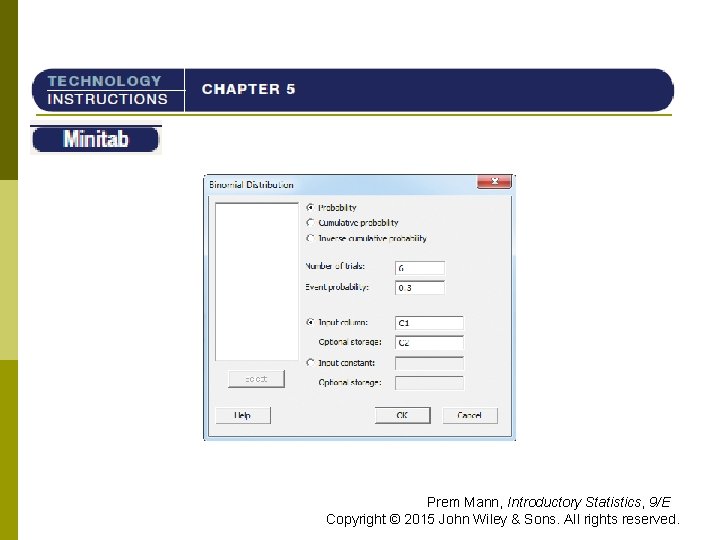Screen dimensions: 720x540
Task: Click the Minitab logo badge
Action: [96, 139]
